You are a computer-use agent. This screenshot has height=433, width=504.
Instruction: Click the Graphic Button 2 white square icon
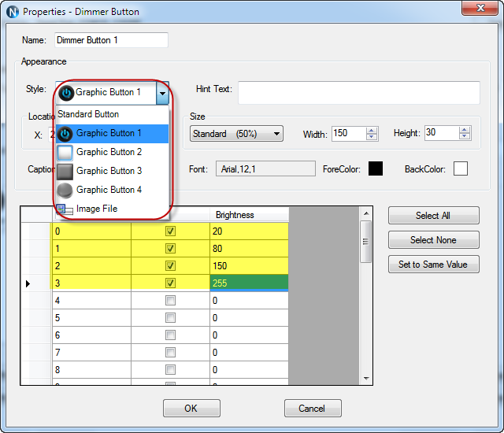click(65, 153)
